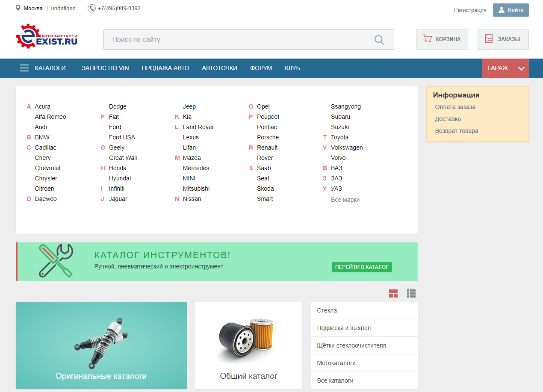Click the Перейти в каталог button
The image size is (543, 392).
click(362, 267)
